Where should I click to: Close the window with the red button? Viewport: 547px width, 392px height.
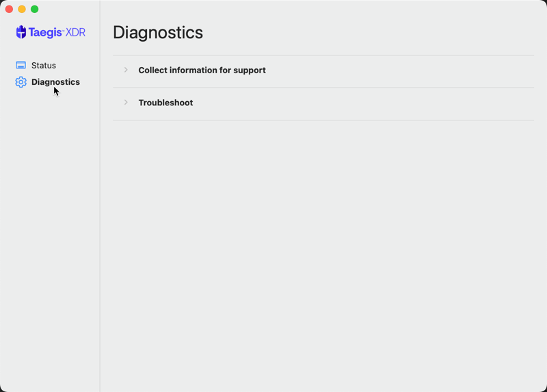(10, 9)
